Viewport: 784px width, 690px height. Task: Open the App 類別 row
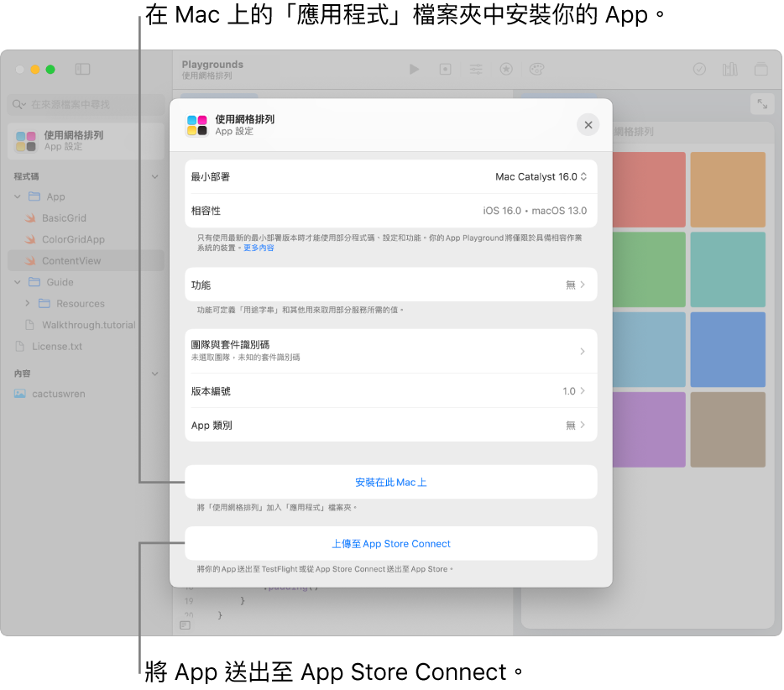pyautogui.click(x=391, y=425)
